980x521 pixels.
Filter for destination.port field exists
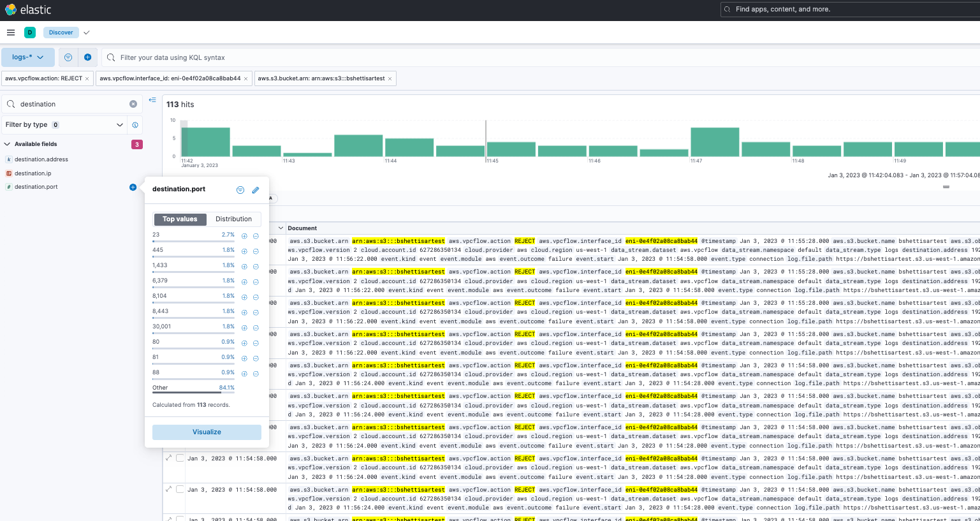pos(240,190)
